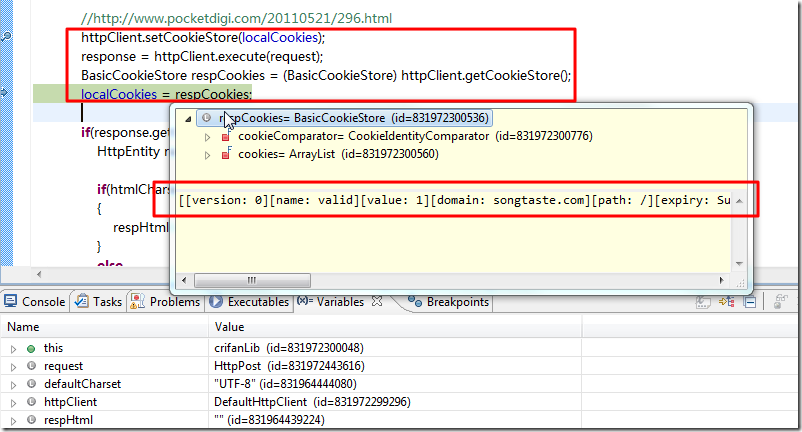This screenshot has height=432, width=802.
Task: Expand cookies ArrayList field in popup
Action: (207, 155)
